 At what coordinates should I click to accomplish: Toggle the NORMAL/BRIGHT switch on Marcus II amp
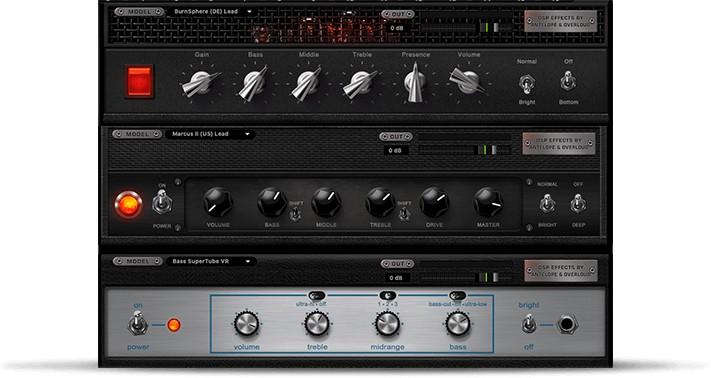pos(547,204)
